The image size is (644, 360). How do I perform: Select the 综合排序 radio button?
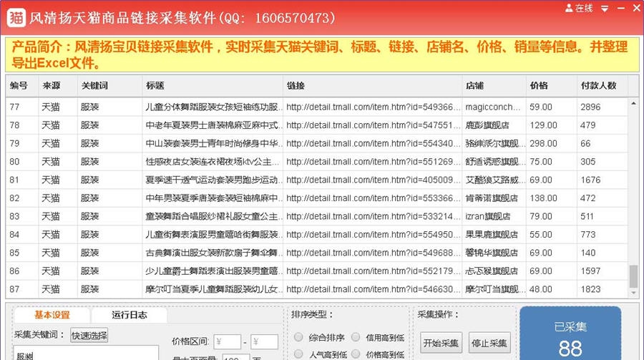coord(298,337)
